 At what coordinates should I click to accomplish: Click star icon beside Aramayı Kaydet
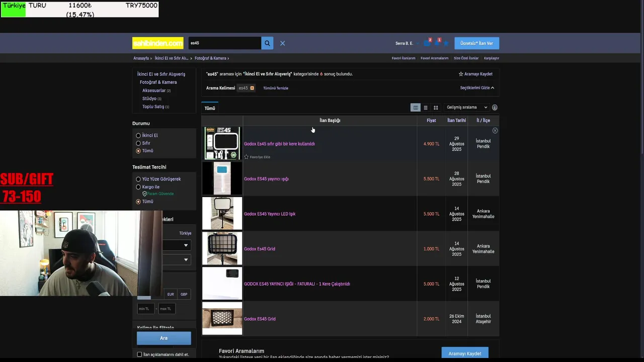tap(460, 74)
